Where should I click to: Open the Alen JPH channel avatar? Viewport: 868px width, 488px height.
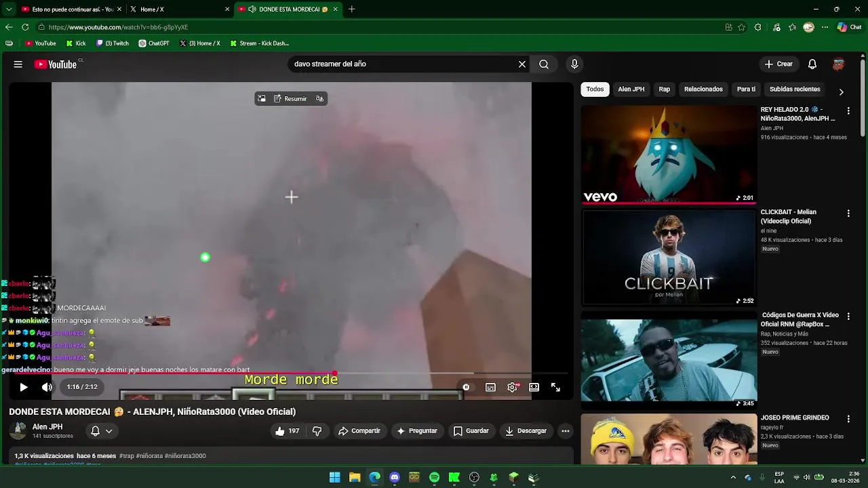[19, 431]
